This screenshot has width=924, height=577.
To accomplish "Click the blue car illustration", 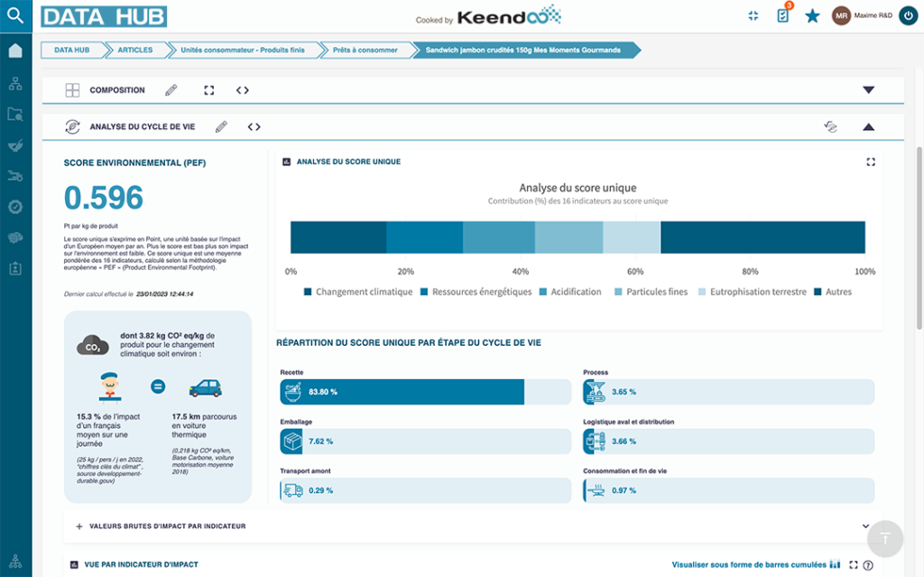I will click(205, 387).
